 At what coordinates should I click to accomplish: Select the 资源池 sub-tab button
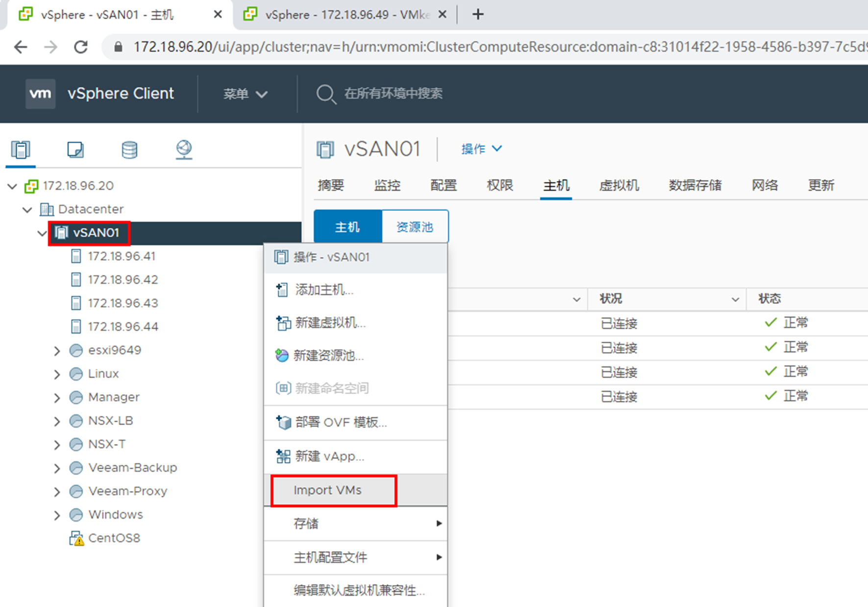click(415, 227)
